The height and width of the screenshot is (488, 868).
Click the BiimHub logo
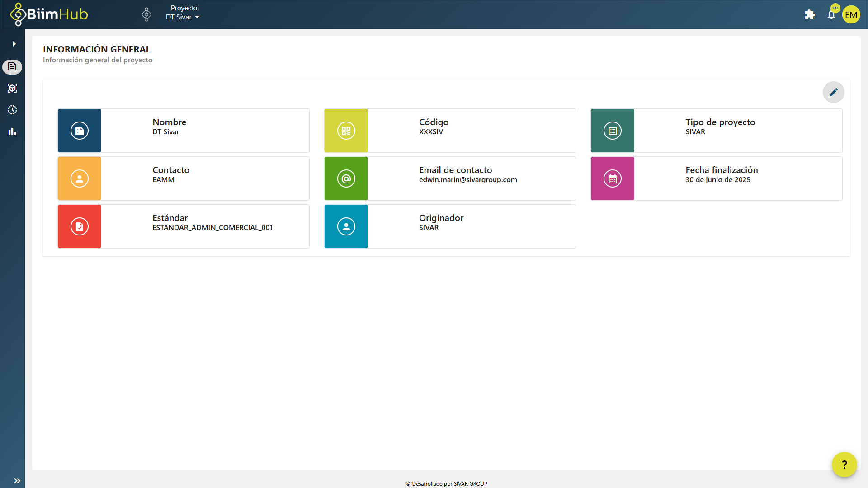[x=49, y=14]
